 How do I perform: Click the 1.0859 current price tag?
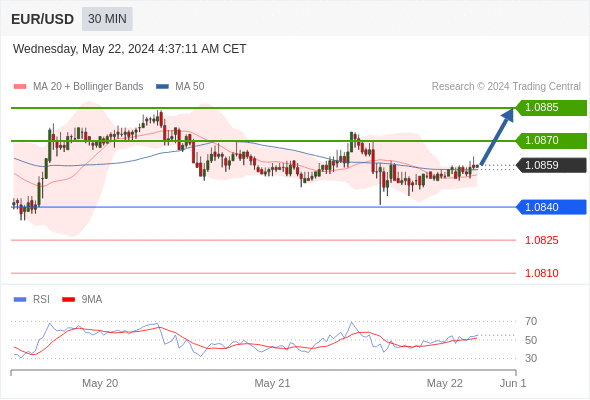(x=551, y=165)
